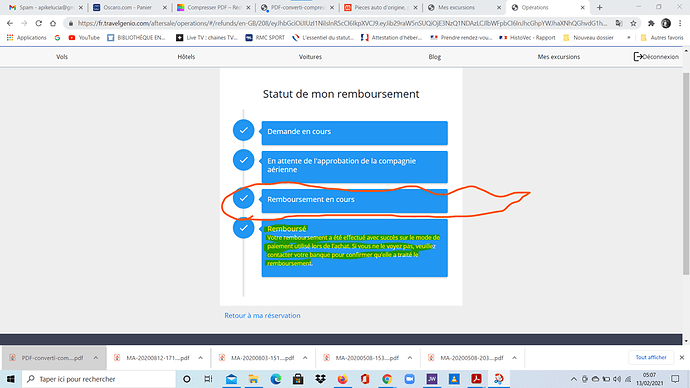Open Microsoft Store from taskbar
This screenshot has width=690, height=388.
coord(298,379)
